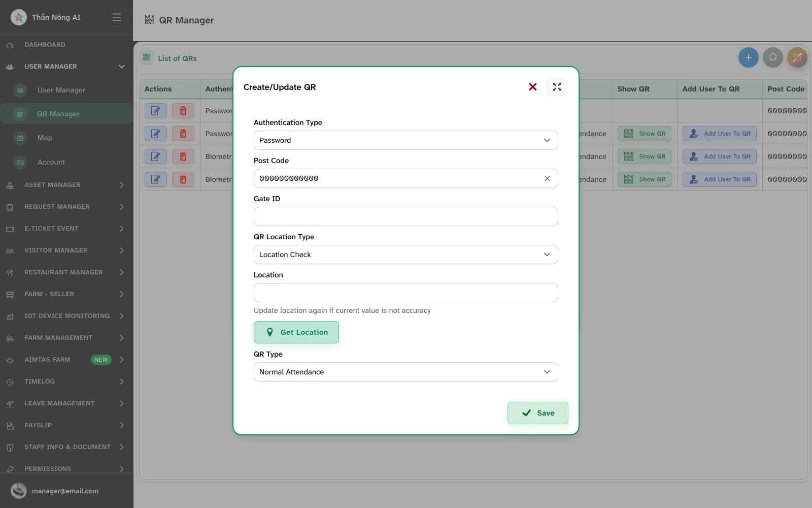Expand Permissions menu
Viewport: 812px width, 508px height.
66,469
